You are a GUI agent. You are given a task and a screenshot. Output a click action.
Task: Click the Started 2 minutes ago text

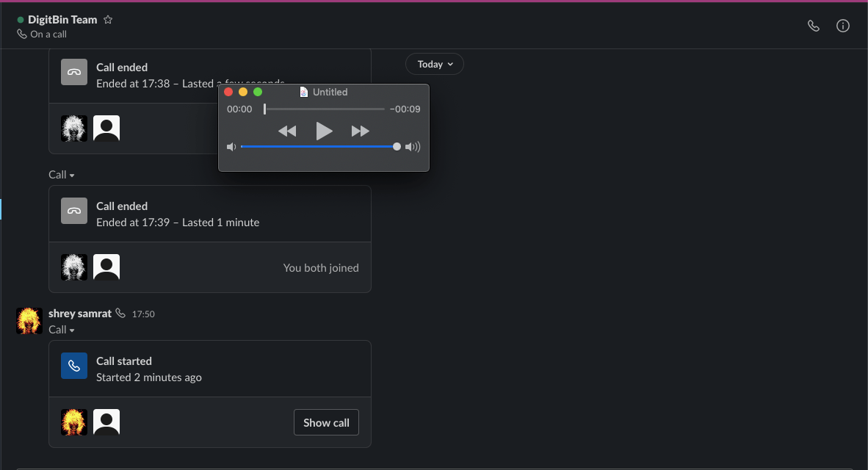pyautogui.click(x=149, y=377)
